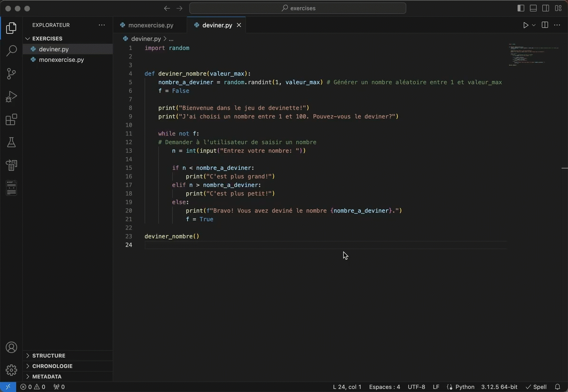The height and width of the screenshot is (392, 568).
Task: Change end of line sequence LF
Action: (436, 387)
